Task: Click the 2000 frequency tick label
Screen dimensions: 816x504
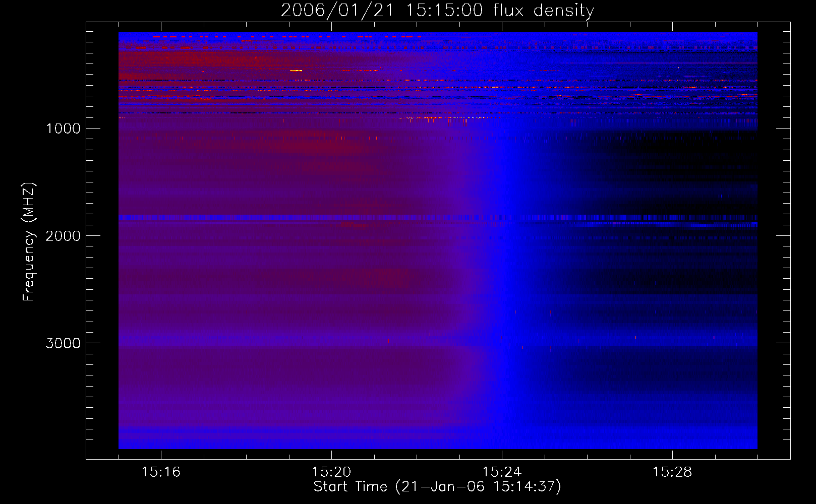Action: coord(63,236)
